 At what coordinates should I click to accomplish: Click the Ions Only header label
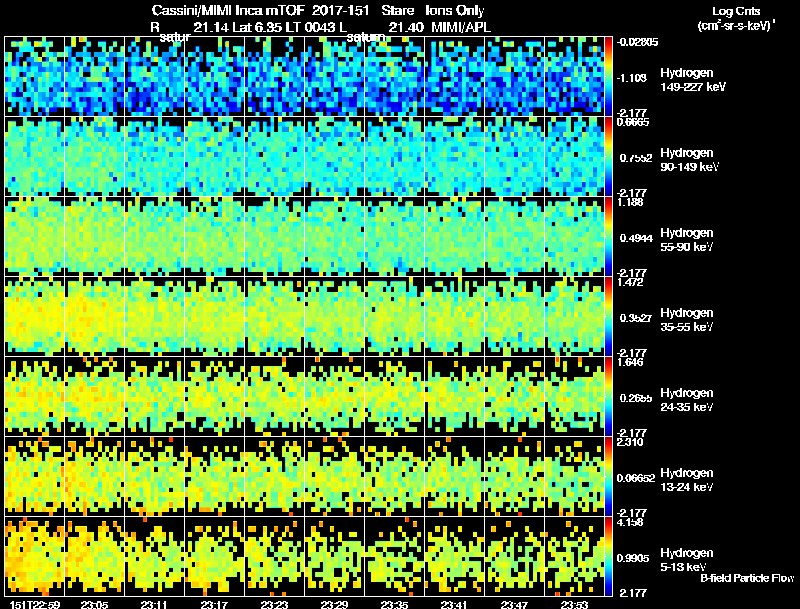pos(455,11)
